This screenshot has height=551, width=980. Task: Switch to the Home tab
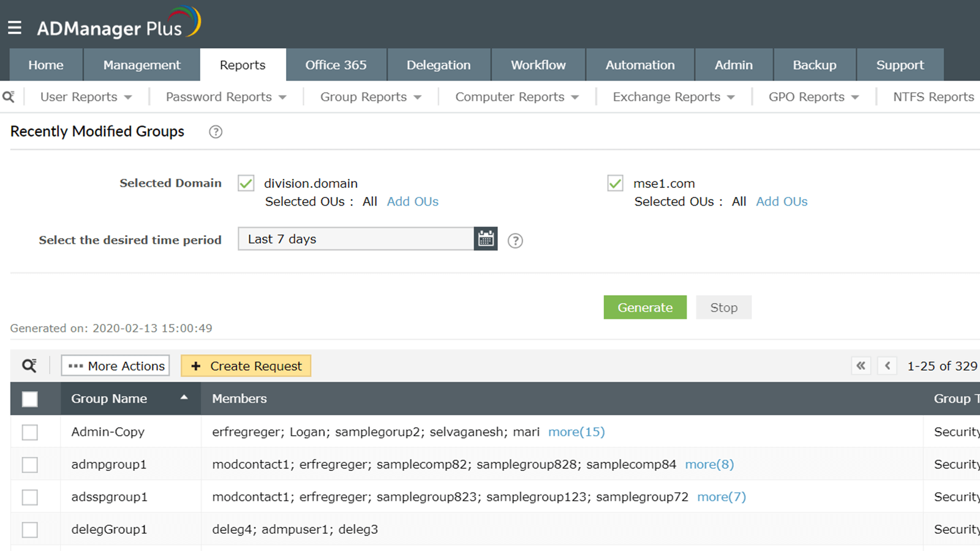click(x=46, y=65)
